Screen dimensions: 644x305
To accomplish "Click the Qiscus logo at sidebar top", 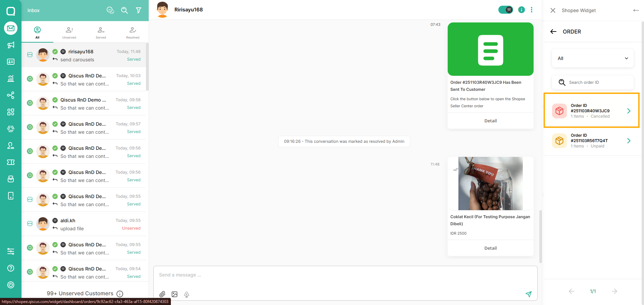I will (x=11, y=11).
